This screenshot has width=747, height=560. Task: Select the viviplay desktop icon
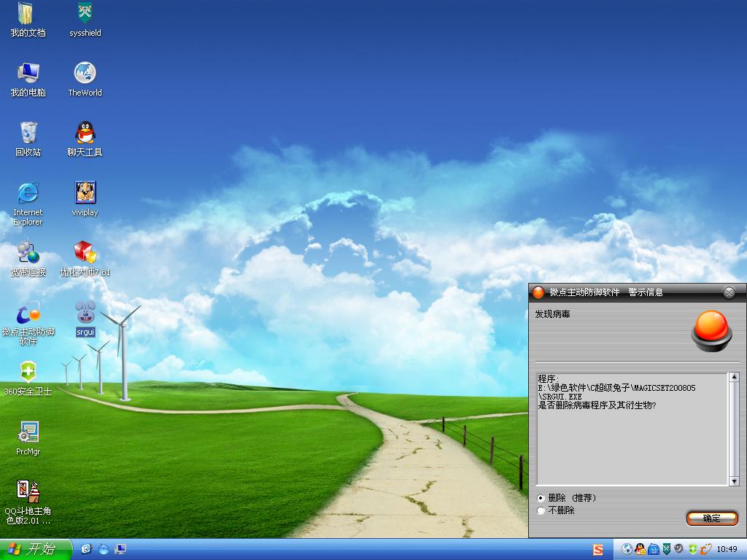click(x=85, y=193)
